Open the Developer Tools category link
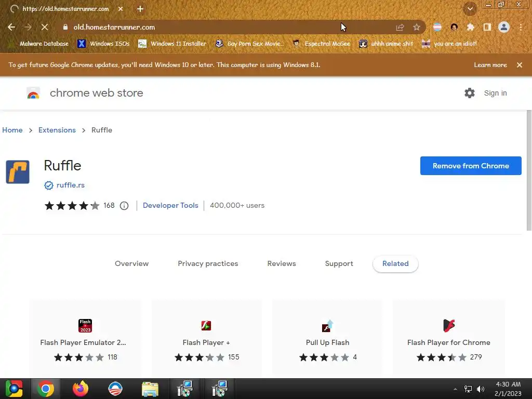The width and height of the screenshot is (532, 399). click(170, 205)
